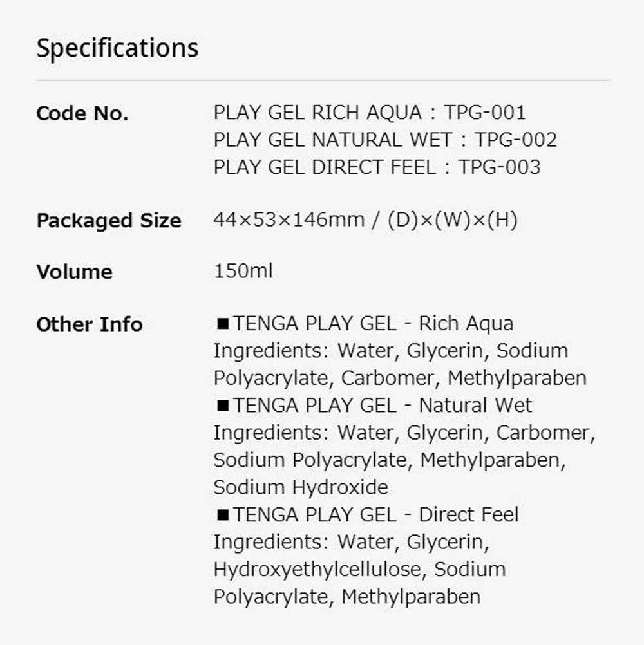Click the Code No. label
The width and height of the screenshot is (644, 645).
point(82,114)
